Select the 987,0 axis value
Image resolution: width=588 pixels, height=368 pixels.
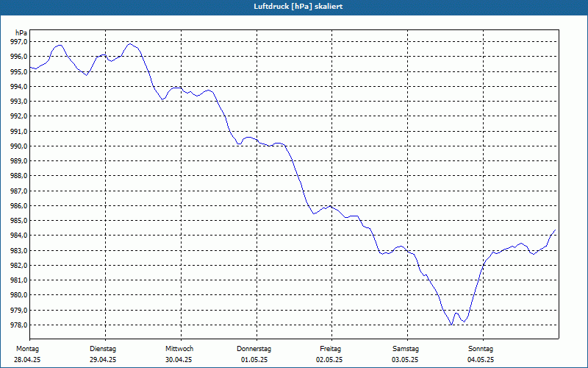click(x=19, y=191)
